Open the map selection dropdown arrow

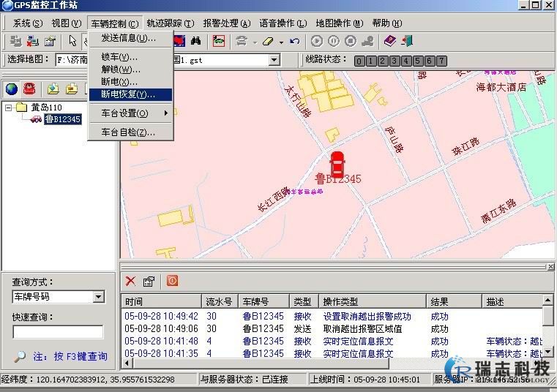tap(274, 60)
